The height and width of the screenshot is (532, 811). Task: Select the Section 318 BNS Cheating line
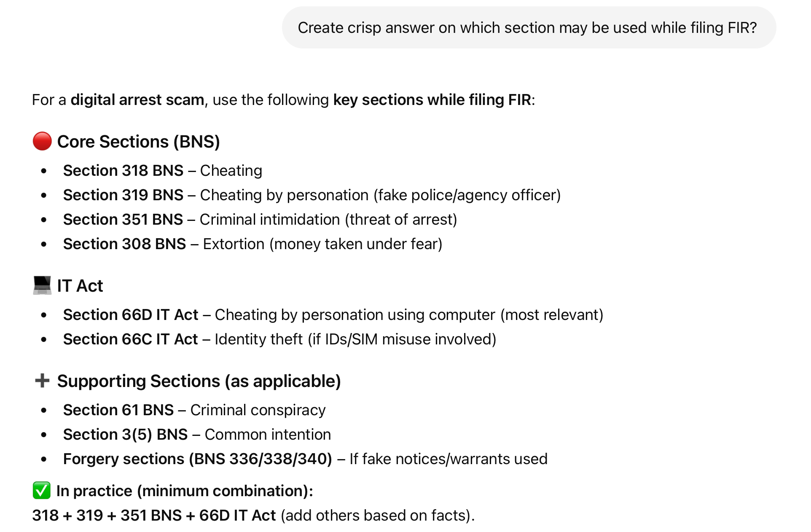click(x=163, y=171)
